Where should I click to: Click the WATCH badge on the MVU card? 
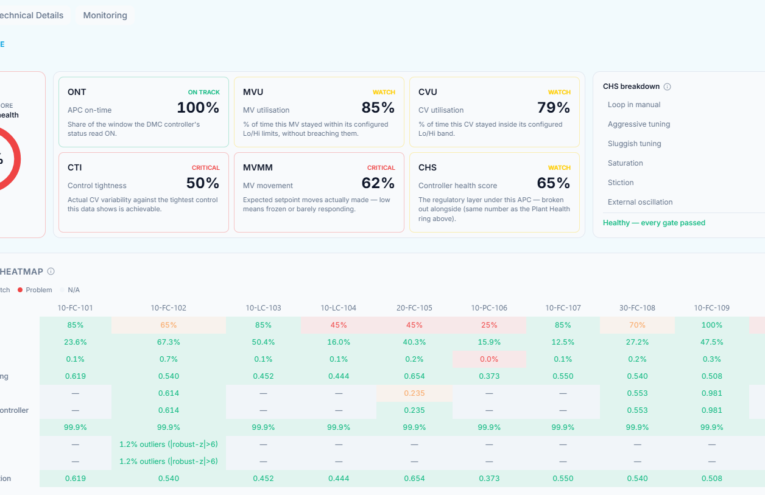point(384,92)
